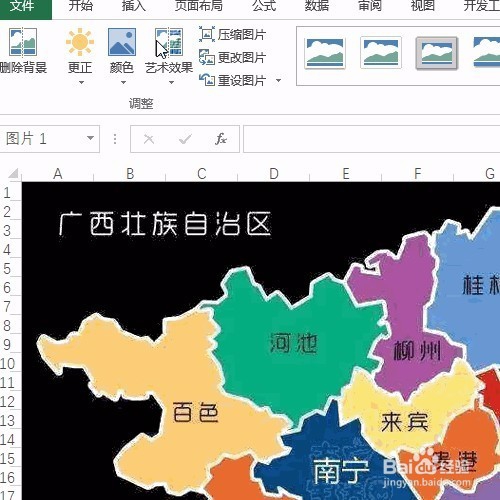Click the Remove Background (删除背景) icon
Image resolution: width=500 pixels, height=500 pixels.
pyautogui.click(x=23, y=42)
